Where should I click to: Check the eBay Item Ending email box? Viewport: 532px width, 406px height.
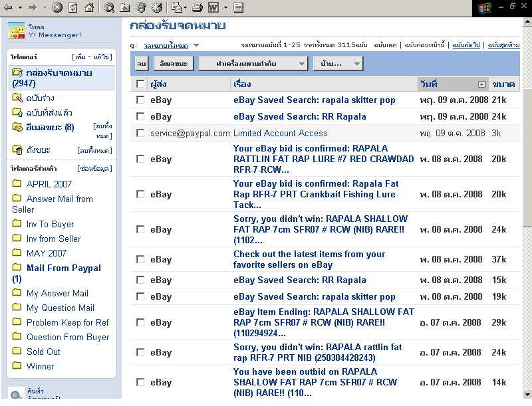click(x=140, y=322)
